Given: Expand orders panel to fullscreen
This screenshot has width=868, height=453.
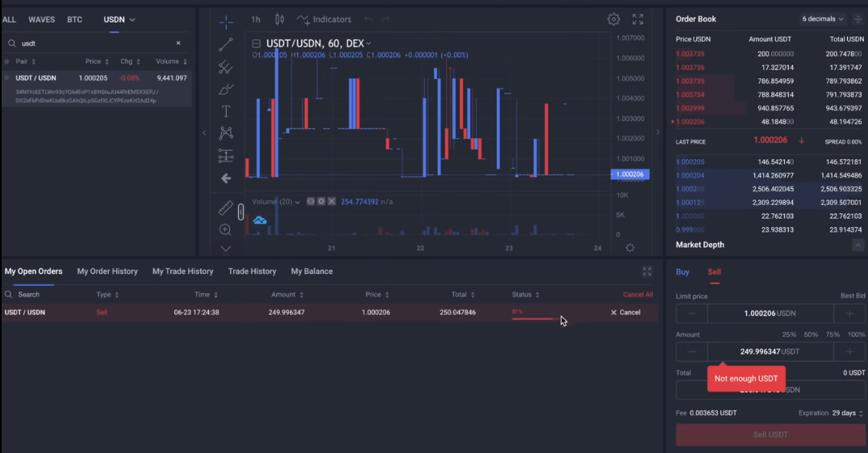Looking at the screenshot, I should (647, 271).
